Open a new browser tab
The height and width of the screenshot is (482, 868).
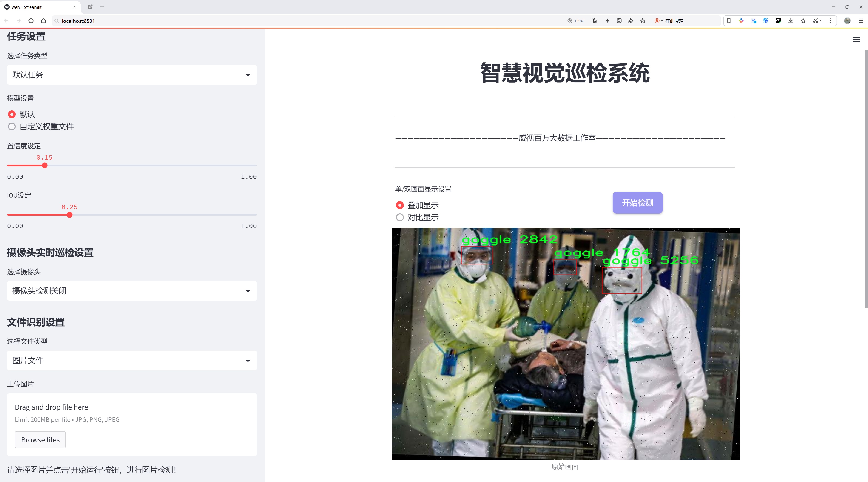(x=102, y=7)
